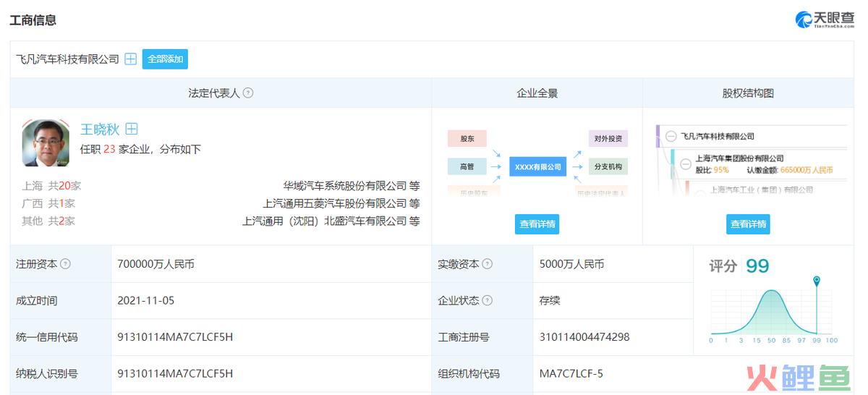Select 组织机构代码 MA7C7LCF-5
The image size is (868, 395).
click(x=571, y=373)
